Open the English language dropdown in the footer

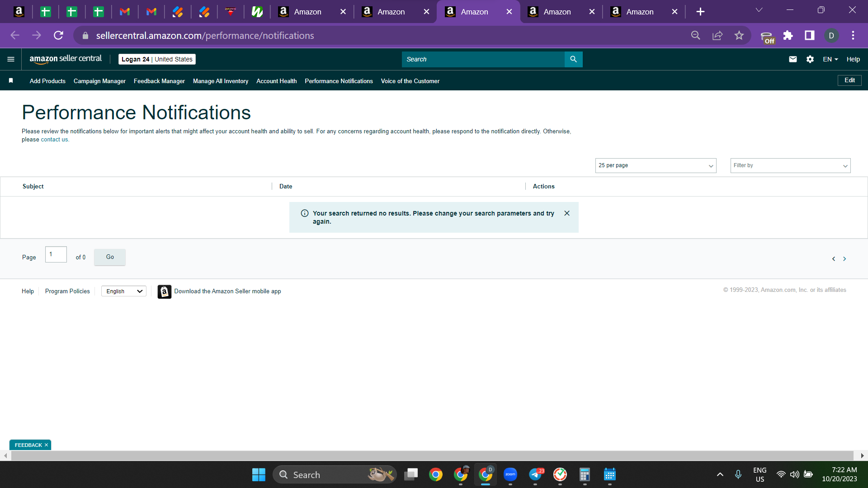tap(124, 291)
